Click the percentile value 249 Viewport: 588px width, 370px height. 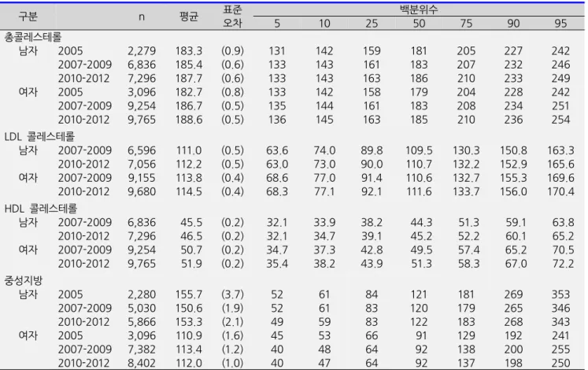click(x=560, y=79)
